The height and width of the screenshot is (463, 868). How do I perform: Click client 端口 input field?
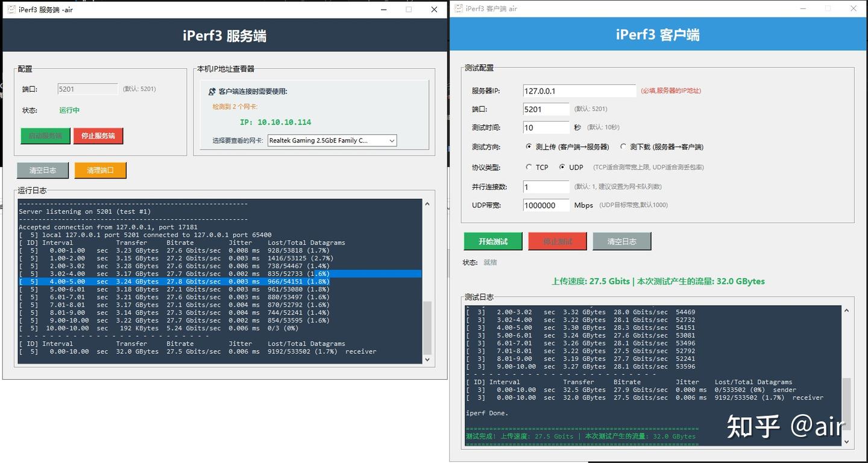click(546, 109)
